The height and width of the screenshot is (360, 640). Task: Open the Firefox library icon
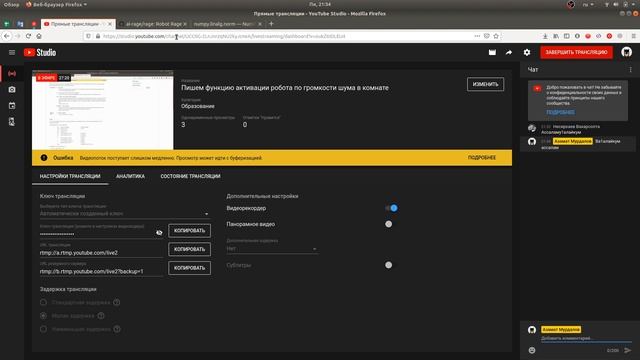pyautogui.click(x=556, y=36)
